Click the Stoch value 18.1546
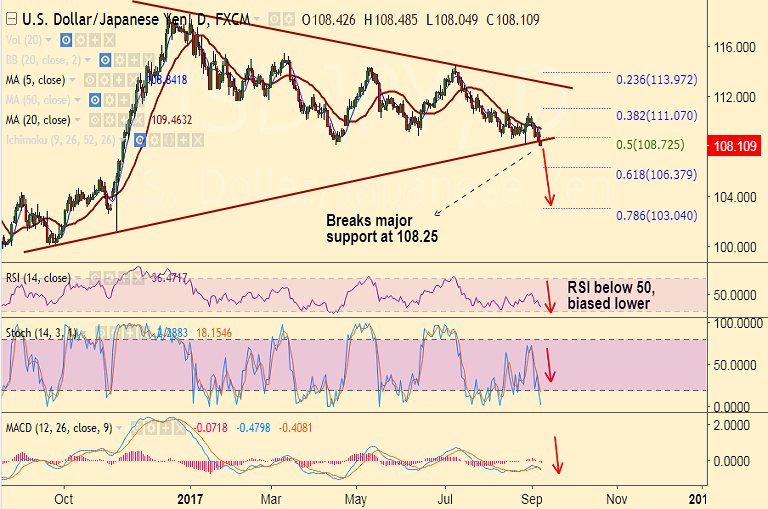 pyautogui.click(x=214, y=333)
